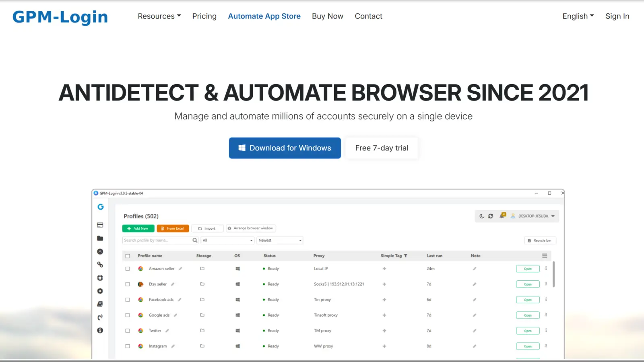Expand the Newest sort dropdown
644x362 pixels.
(x=280, y=241)
